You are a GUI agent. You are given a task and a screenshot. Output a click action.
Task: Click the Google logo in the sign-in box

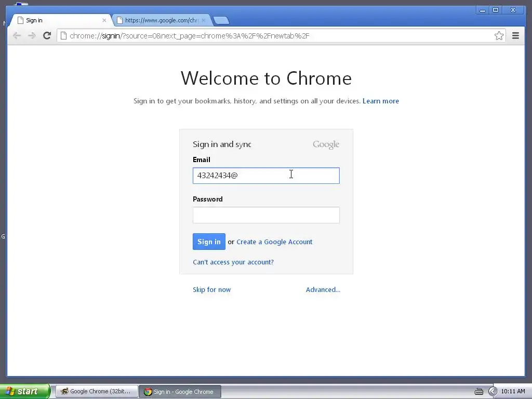point(326,144)
